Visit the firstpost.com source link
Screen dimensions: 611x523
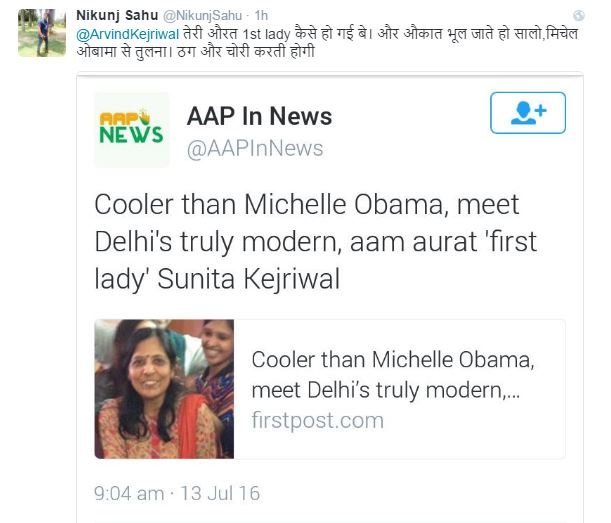tap(317, 420)
